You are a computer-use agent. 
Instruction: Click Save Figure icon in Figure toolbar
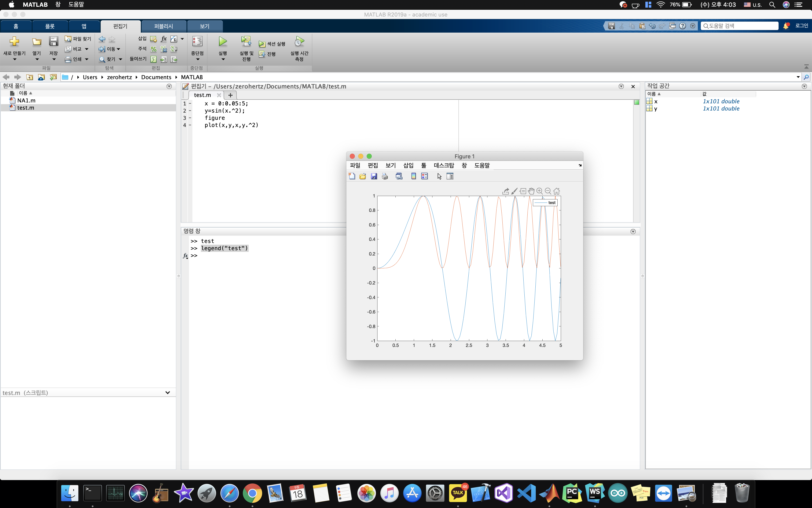pos(374,176)
